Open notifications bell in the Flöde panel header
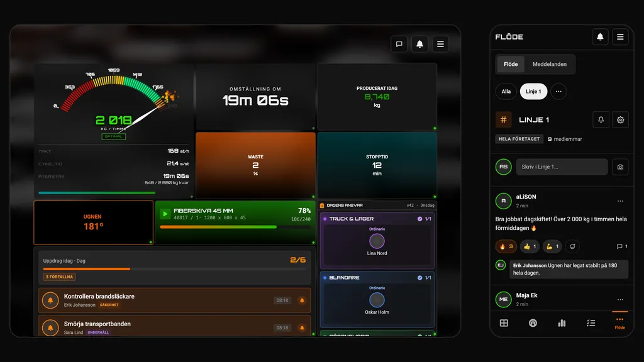 (x=600, y=37)
